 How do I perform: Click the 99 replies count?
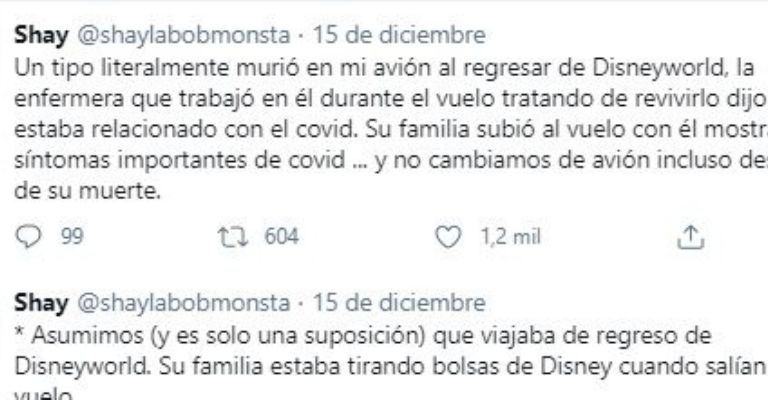(72, 236)
